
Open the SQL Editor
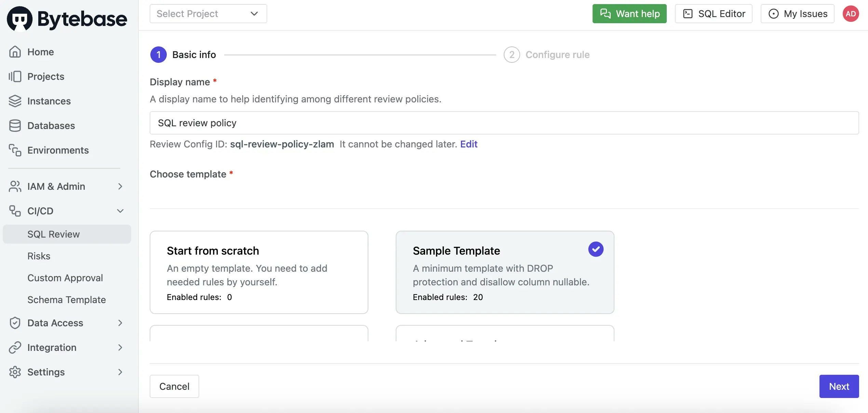point(713,14)
